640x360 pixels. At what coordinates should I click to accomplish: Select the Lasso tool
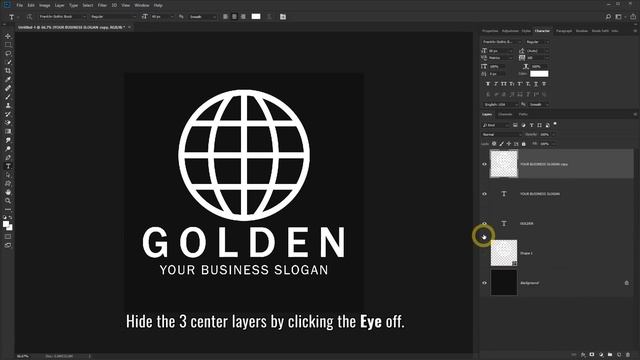click(x=8, y=53)
